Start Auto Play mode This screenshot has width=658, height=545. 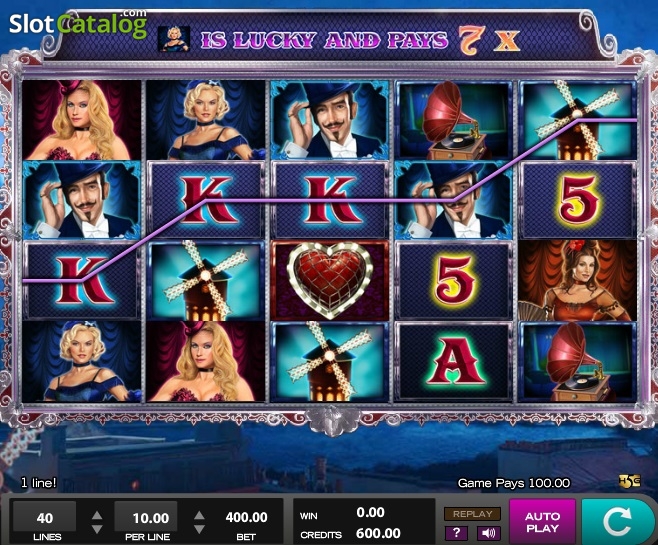pyautogui.click(x=542, y=522)
